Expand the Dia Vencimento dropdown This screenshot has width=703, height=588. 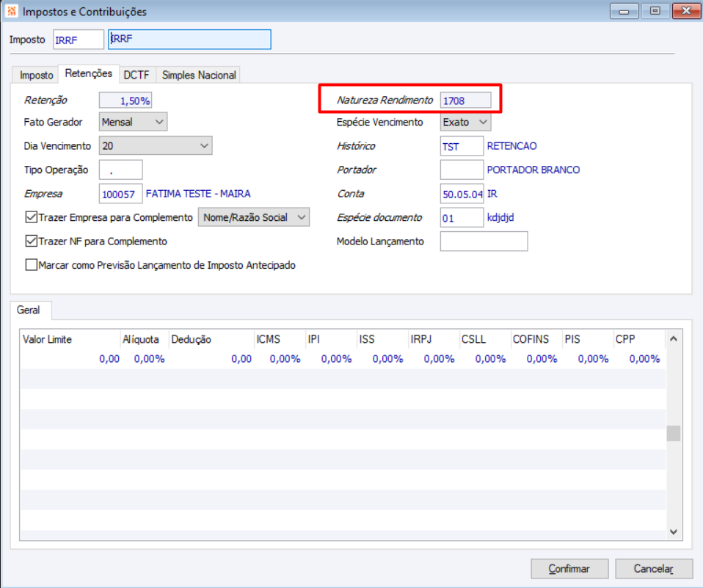coord(156,146)
